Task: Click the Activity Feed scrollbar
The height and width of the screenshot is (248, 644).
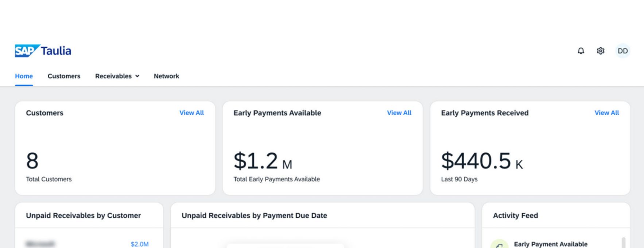Action: tap(624, 243)
